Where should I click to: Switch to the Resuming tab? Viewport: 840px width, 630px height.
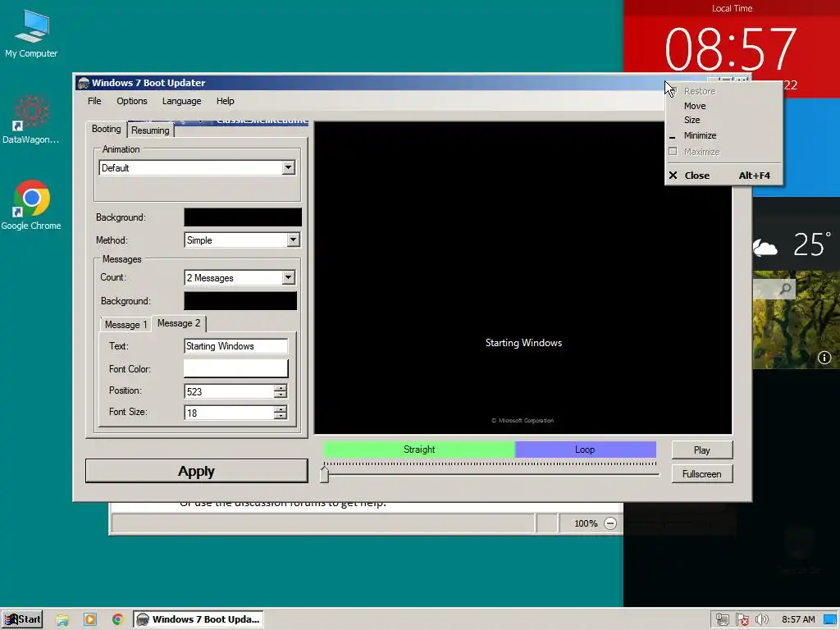(x=151, y=130)
